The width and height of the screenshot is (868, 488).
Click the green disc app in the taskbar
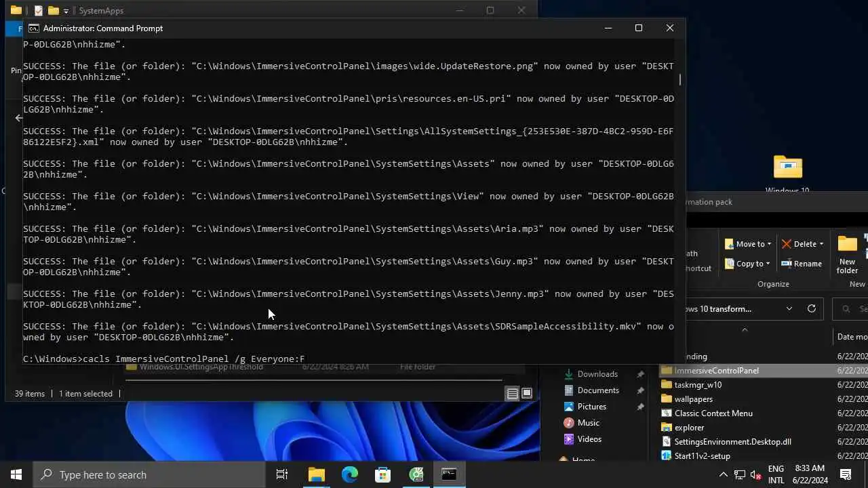point(416,474)
